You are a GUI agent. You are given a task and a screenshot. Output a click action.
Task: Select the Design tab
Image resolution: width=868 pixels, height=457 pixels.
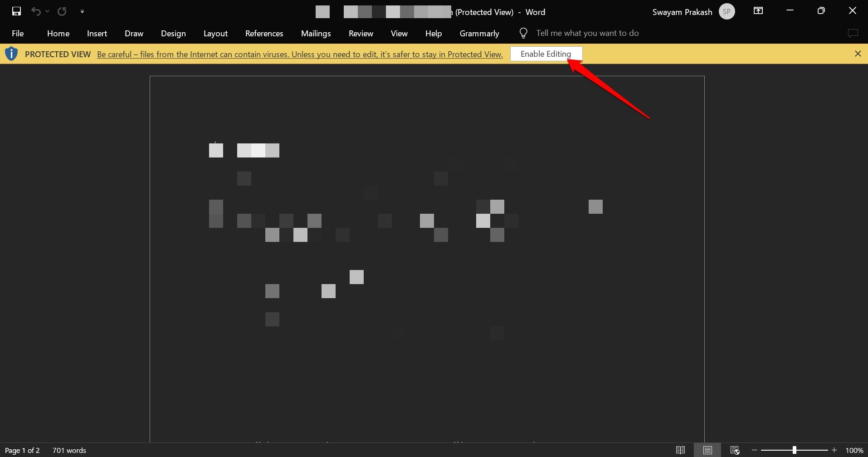coord(173,33)
